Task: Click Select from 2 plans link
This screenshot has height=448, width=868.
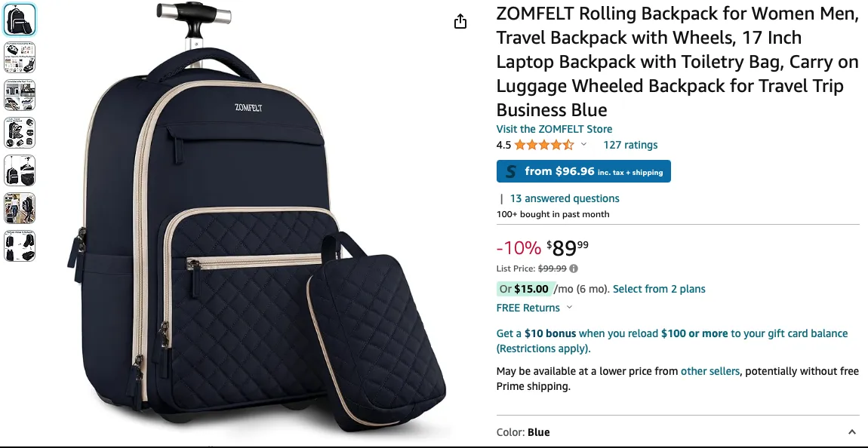Action: click(659, 289)
